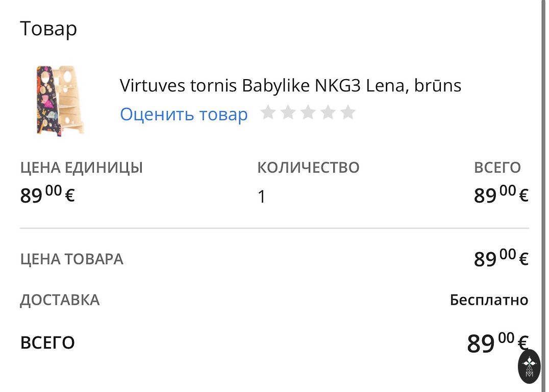Image resolution: width=549 pixels, height=392 pixels.
Task: Click the vertical scrollbar on the right edge
Action: pyautogui.click(x=543, y=153)
